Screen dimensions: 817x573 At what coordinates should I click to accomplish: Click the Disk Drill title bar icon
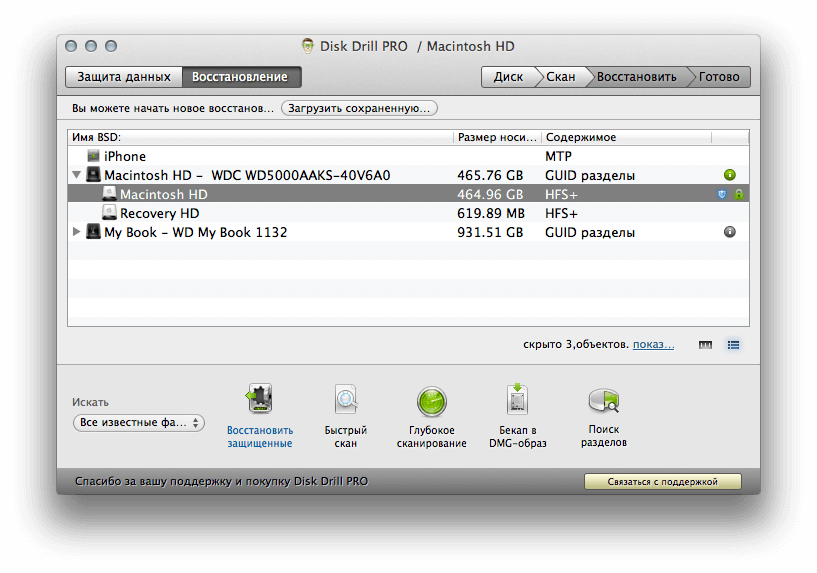308,46
